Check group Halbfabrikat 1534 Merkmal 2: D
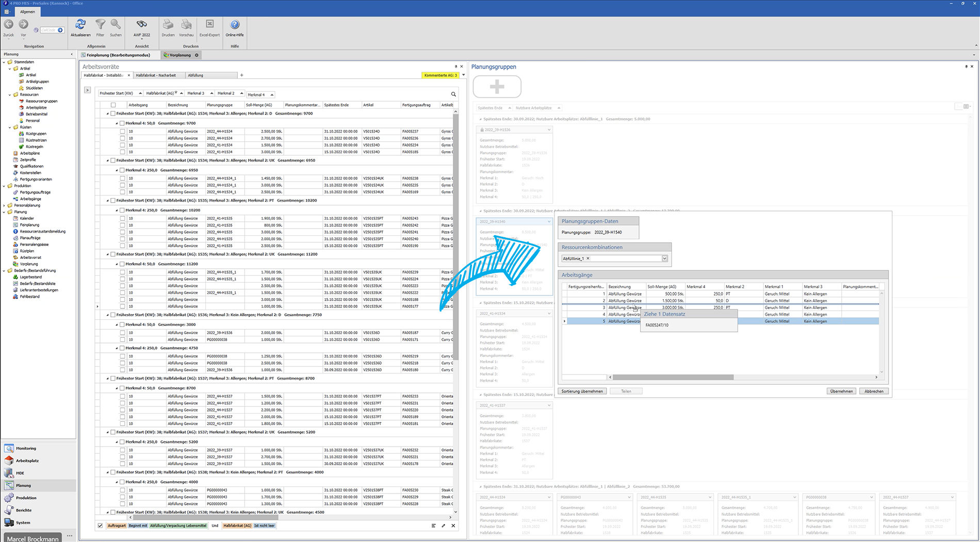The image size is (980, 542). point(113,113)
